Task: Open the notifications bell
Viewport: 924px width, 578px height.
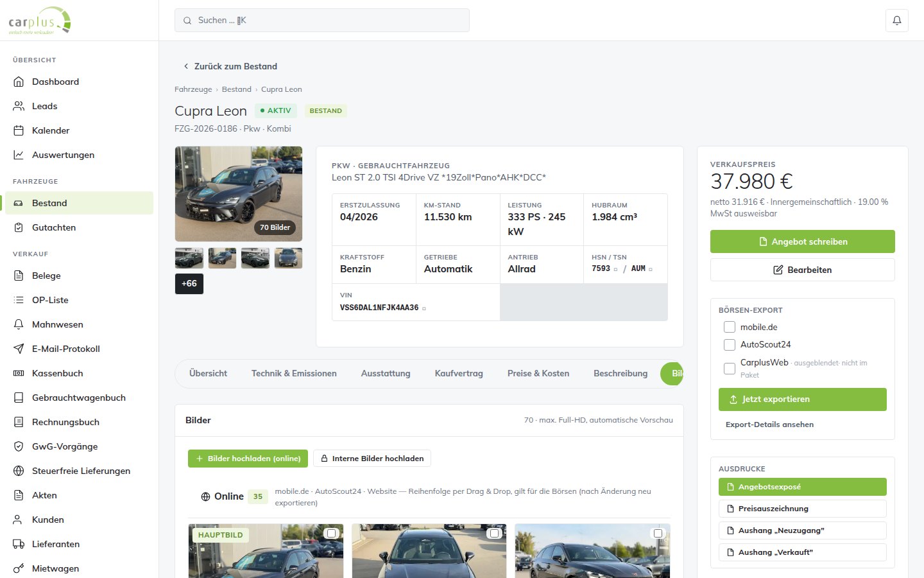Action: pos(896,21)
